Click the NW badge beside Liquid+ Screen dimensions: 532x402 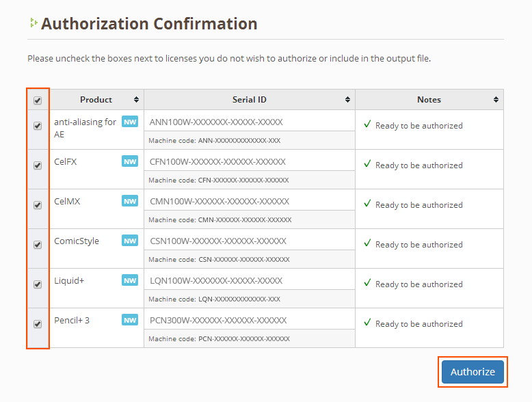pos(129,280)
